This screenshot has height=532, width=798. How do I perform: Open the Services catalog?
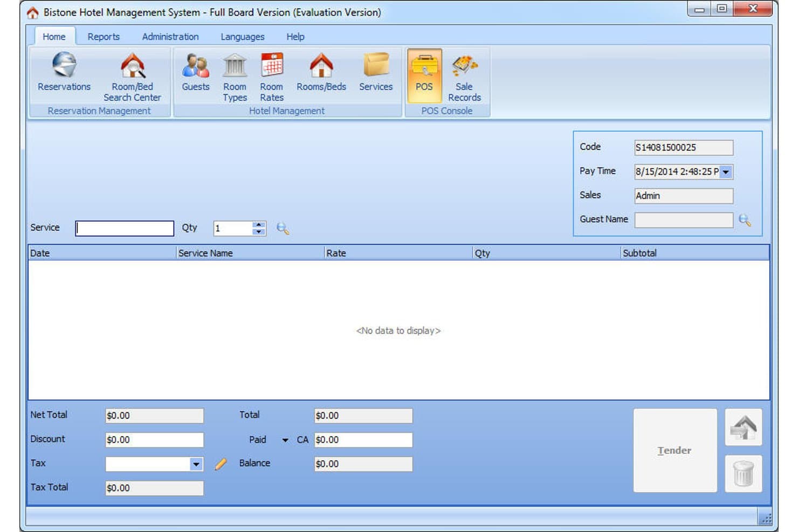[376, 72]
